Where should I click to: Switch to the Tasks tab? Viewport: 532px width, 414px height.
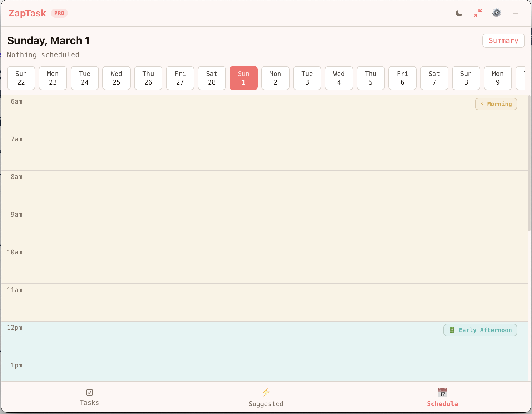pos(89,397)
